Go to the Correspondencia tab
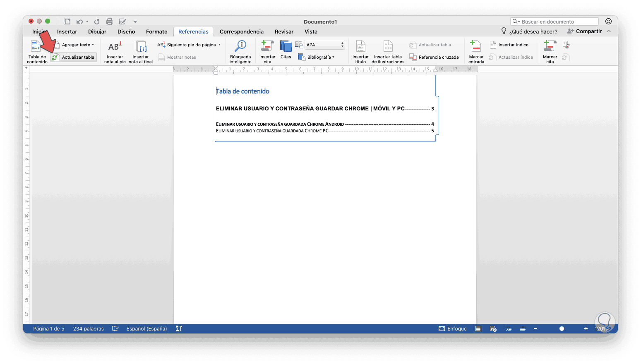This screenshot has width=641, height=364. click(242, 31)
